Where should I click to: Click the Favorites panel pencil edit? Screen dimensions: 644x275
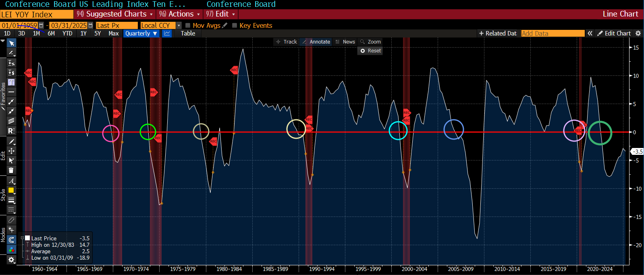click(3, 108)
